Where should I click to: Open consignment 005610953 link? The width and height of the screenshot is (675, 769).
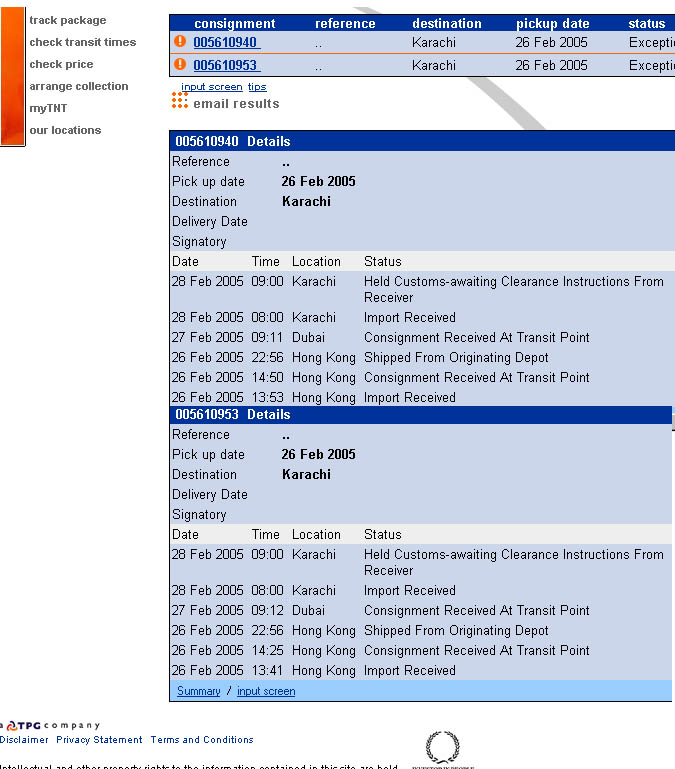[225, 65]
